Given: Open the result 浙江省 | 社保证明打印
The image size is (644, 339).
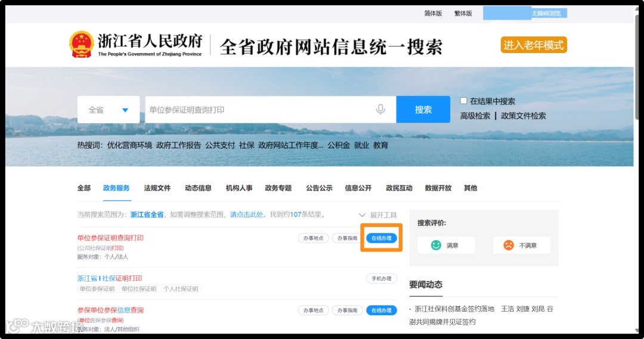Looking at the screenshot, I should point(110,278).
